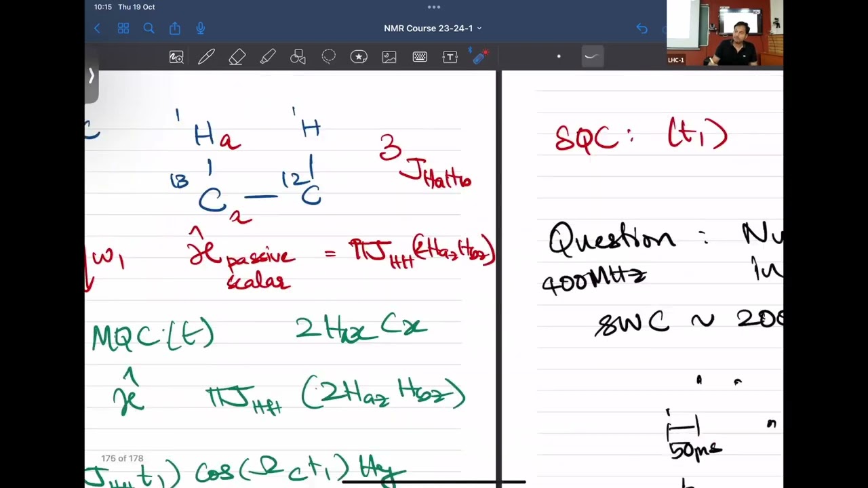
Task: Expand the side panel arrow tab
Action: (x=92, y=77)
